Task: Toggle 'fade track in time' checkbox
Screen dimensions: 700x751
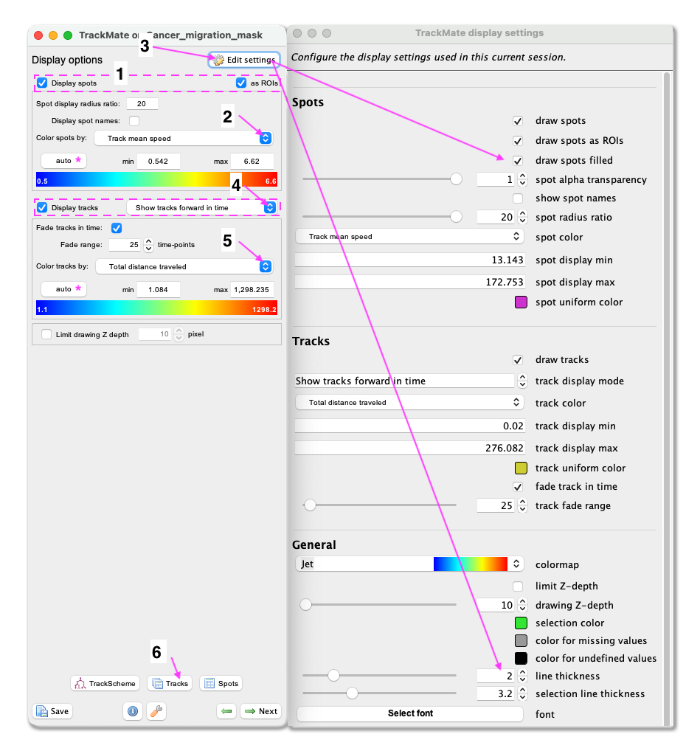Action: [518, 487]
